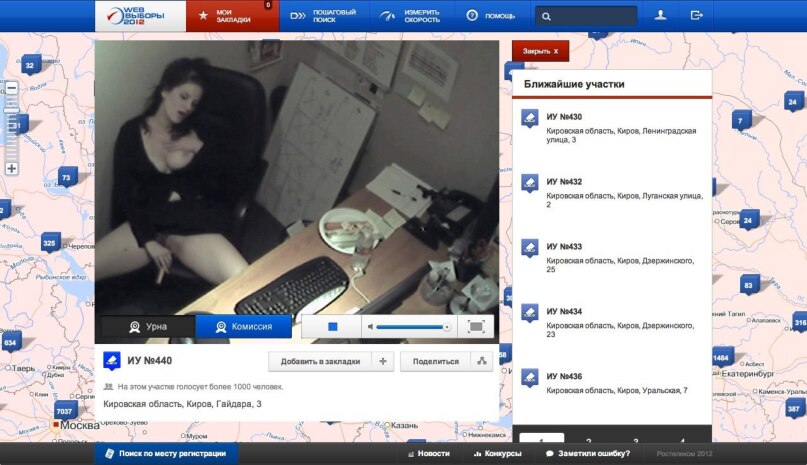Switch to the Комиссия camera tab

[244, 326]
